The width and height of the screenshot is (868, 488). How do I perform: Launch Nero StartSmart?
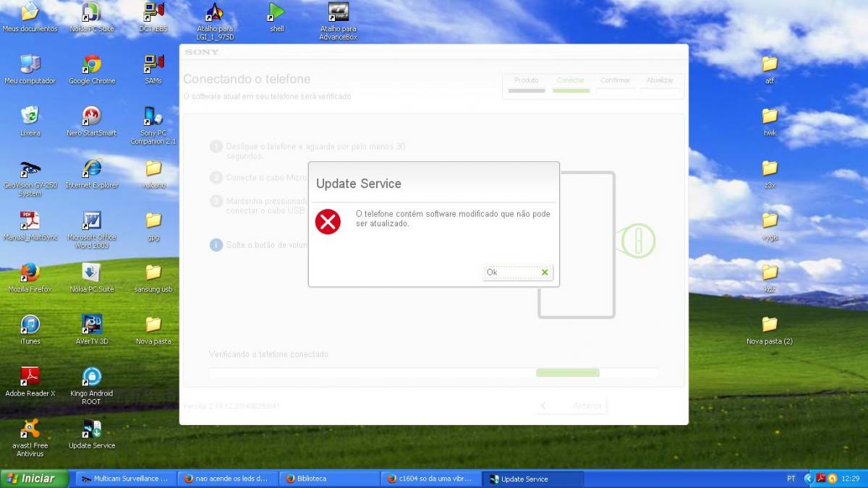[x=91, y=121]
